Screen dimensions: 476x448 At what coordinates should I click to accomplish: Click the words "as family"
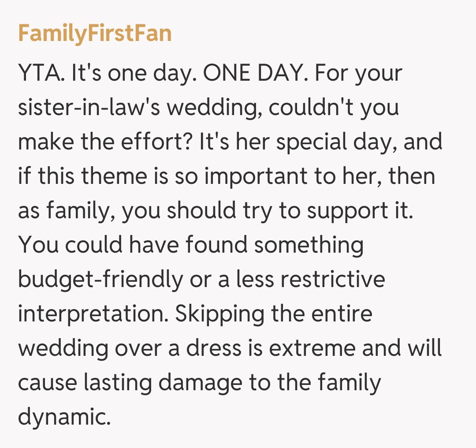pos(67,210)
